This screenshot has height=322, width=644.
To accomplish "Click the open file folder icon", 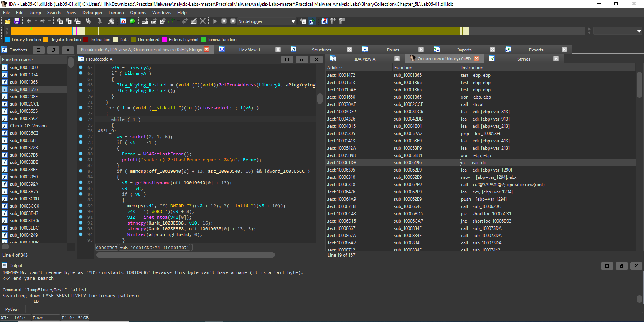I will [x=7, y=21].
